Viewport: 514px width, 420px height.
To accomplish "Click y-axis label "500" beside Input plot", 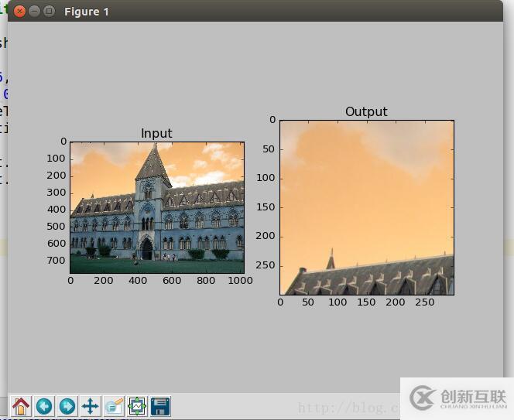I will tap(57, 227).
